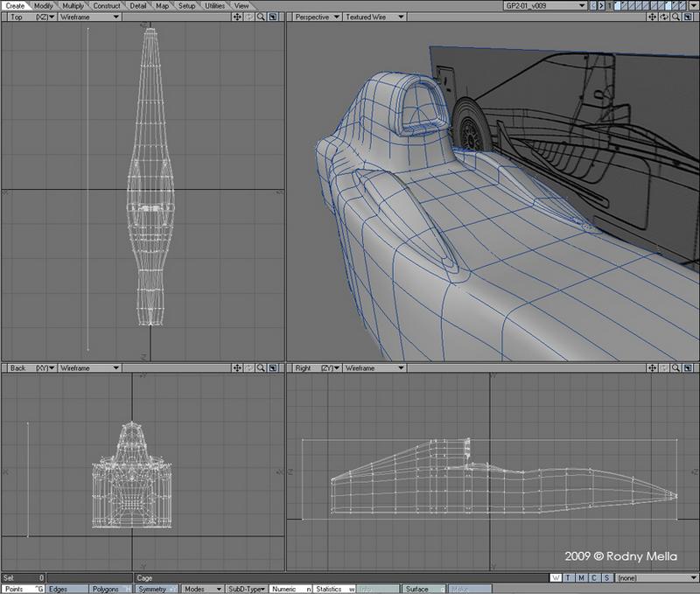Click the zoom magnifier in the Top viewport

(261, 17)
